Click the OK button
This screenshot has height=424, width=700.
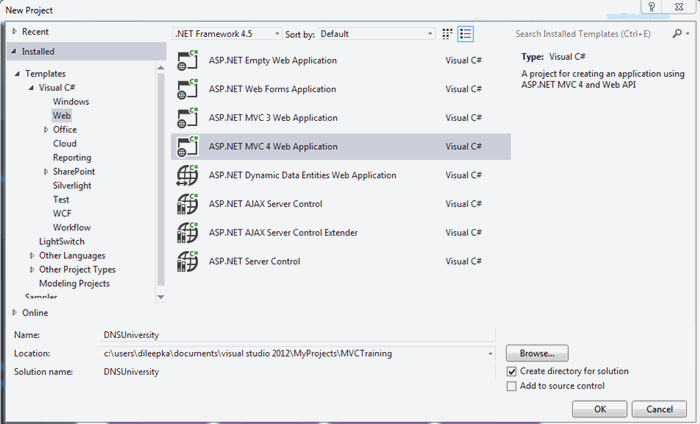click(600, 409)
